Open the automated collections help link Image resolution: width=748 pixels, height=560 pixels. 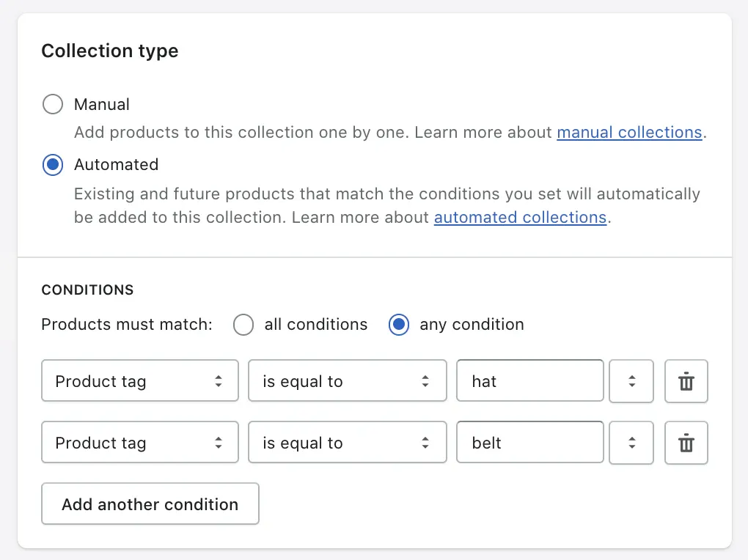coord(520,217)
